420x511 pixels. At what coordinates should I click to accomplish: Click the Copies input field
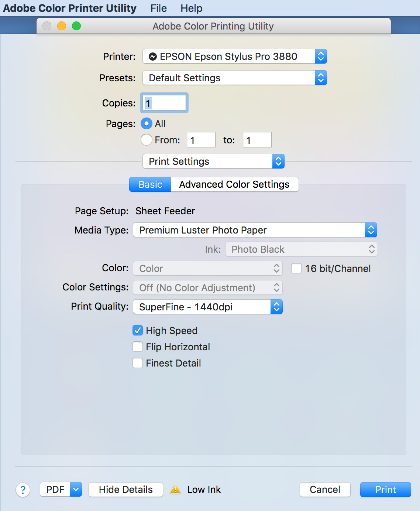[164, 103]
